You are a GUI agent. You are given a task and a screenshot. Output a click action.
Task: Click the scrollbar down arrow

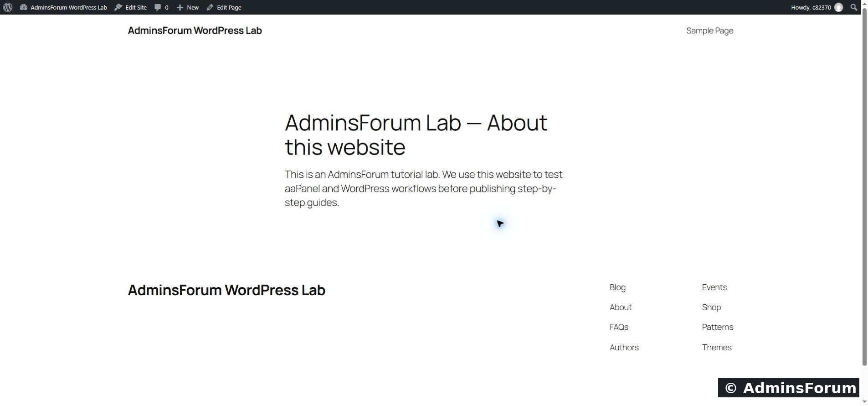pyautogui.click(x=864, y=402)
